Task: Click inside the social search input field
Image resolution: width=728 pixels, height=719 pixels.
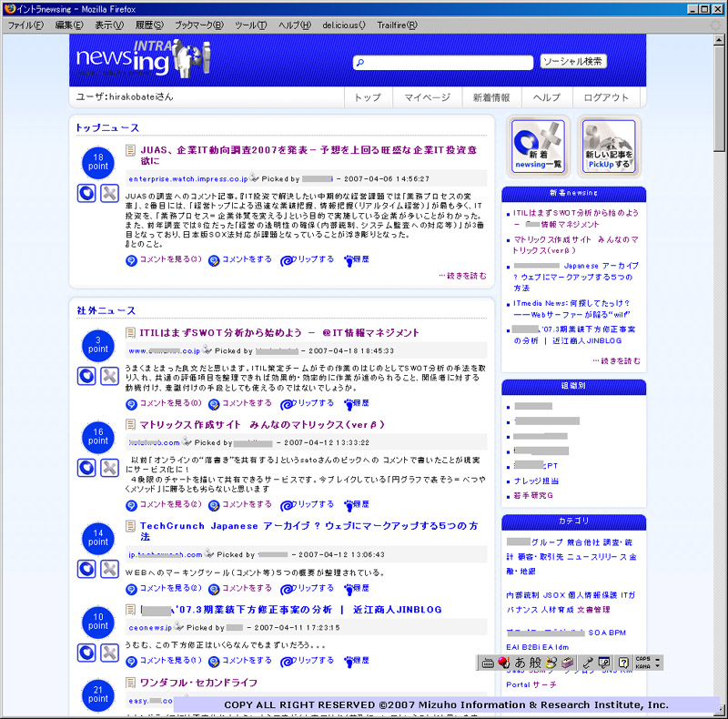Action: pos(443,62)
